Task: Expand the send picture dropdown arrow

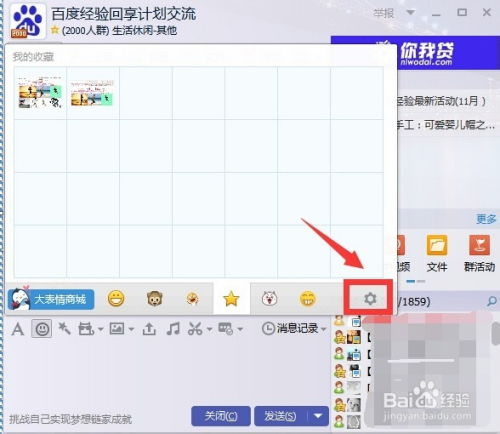Action: tap(131, 330)
